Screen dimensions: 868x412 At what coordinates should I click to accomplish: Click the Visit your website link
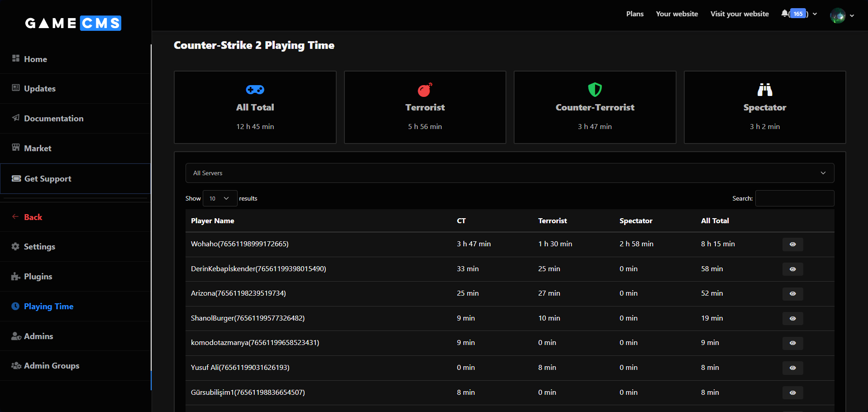(739, 14)
